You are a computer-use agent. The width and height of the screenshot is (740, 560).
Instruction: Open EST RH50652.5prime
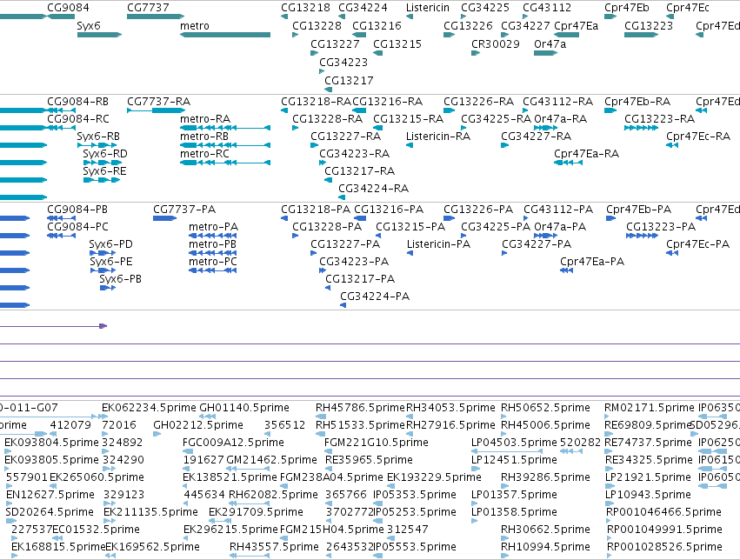(545, 408)
